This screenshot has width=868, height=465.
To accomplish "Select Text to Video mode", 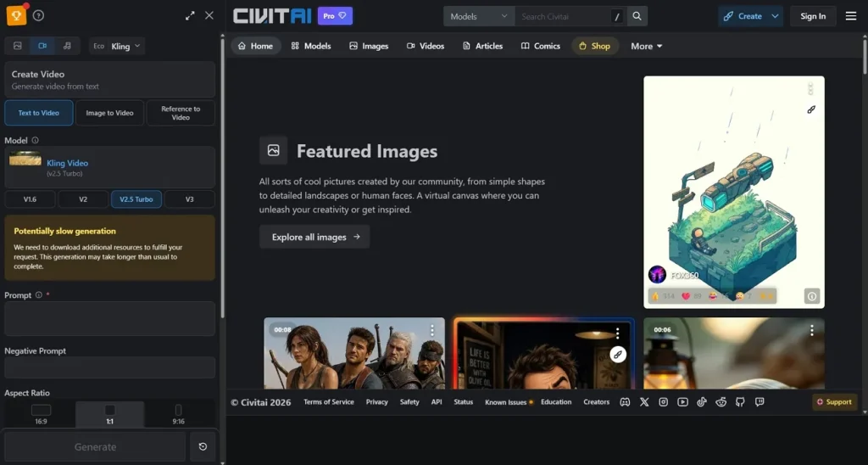I will pos(39,113).
